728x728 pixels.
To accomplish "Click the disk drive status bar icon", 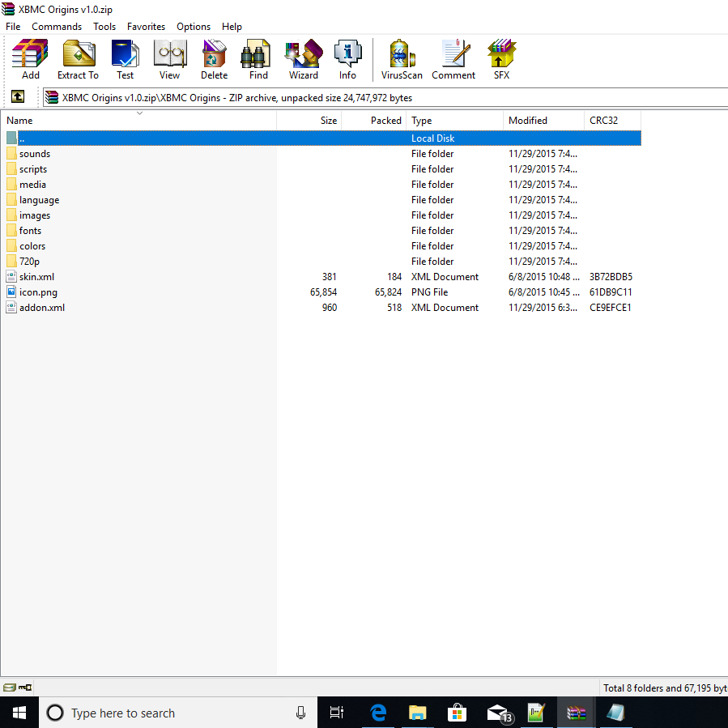I will [9, 688].
